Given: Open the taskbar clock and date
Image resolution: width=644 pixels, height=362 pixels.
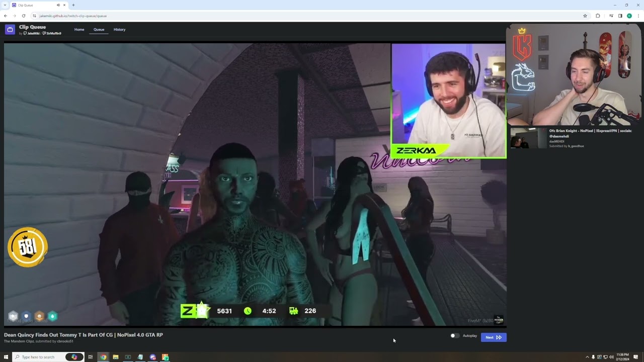Looking at the screenshot, I should tap(622, 357).
